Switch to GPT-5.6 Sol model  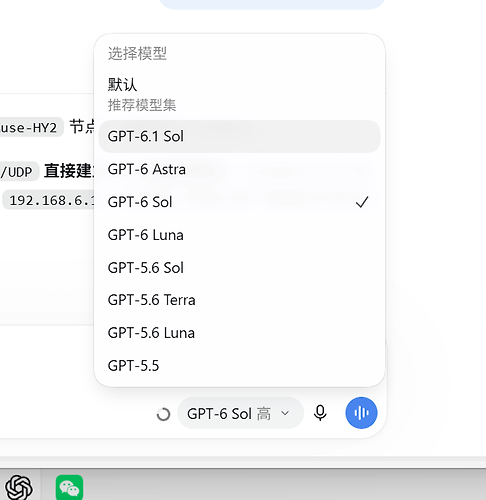coord(239,268)
